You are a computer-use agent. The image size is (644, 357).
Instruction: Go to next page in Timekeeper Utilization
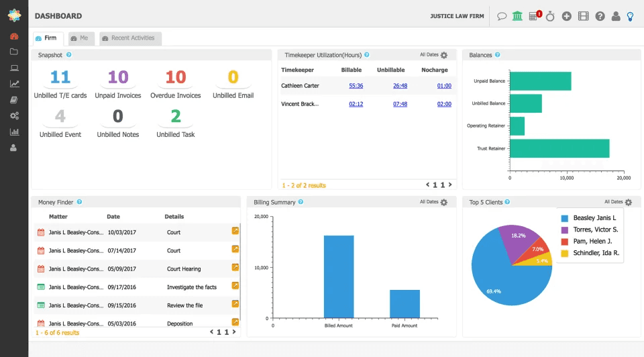[450, 185]
